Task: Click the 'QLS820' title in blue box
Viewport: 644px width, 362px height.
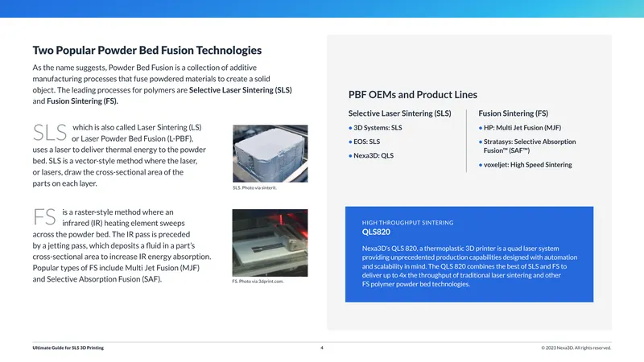Action: click(376, 232)
